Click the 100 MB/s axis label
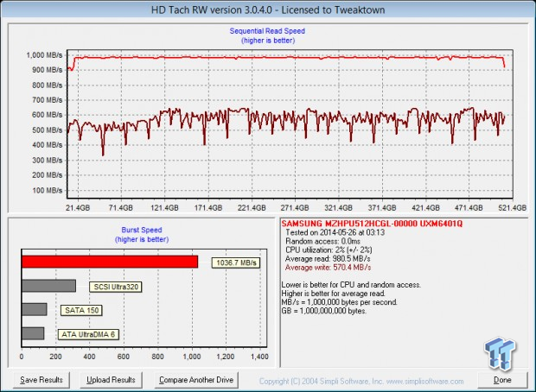Image resolution: width=536 pixels, height=392 pixels. click(x=48, y=190)
